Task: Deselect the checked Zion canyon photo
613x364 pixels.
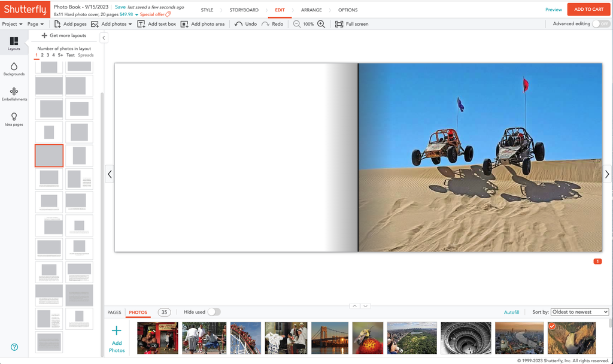Action: pyautogui.click(x=552, y=327)
